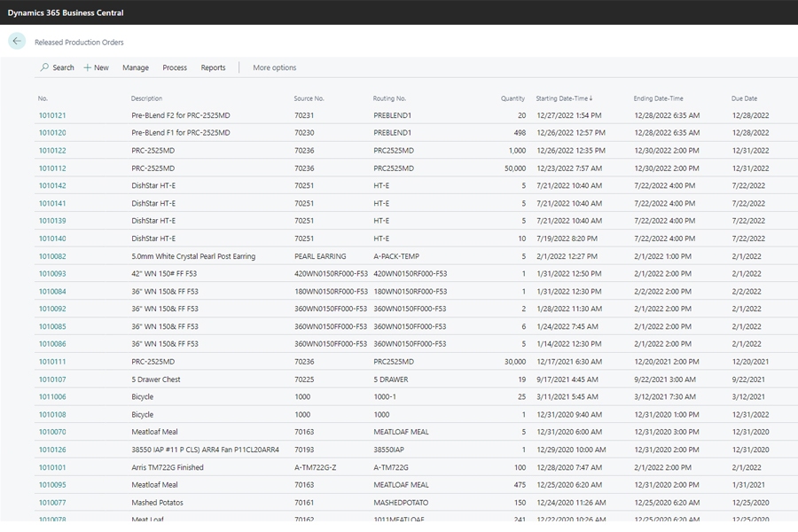Open production order 1010084
Viewport: 798px width, 532px height.
pyautogui.click(x=52, y=292)
